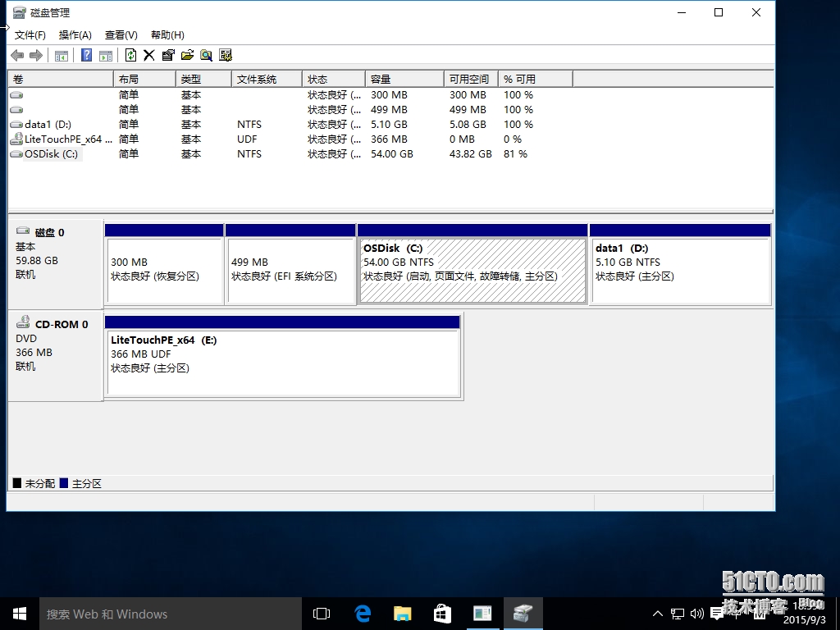Click the 磁盘 0 disk label
Image resolution: width=840 pixels, height=630 pixels.
tap(49, 232)
